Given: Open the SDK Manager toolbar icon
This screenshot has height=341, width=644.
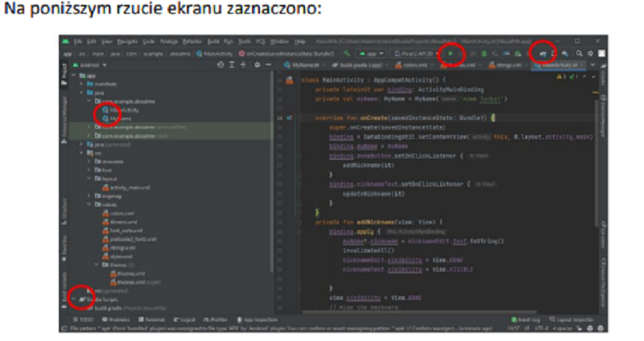Looking at the screenshot, I should coord(565,54).
